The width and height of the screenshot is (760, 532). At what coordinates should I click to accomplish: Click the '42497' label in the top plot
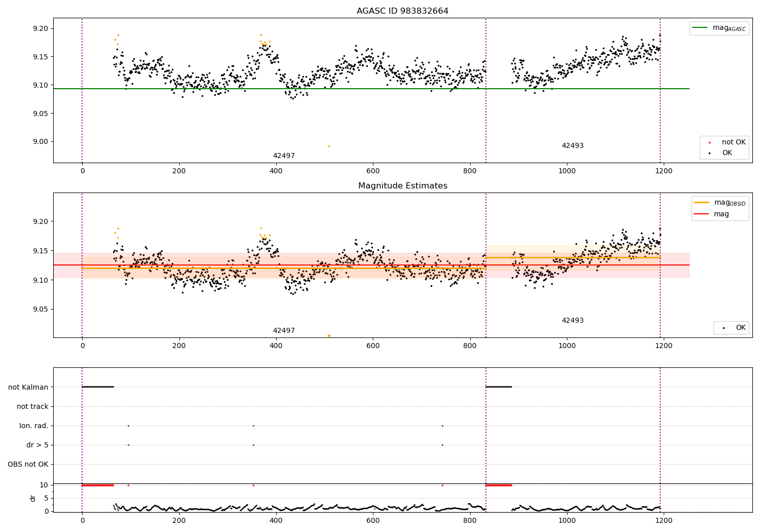[284, 156]
